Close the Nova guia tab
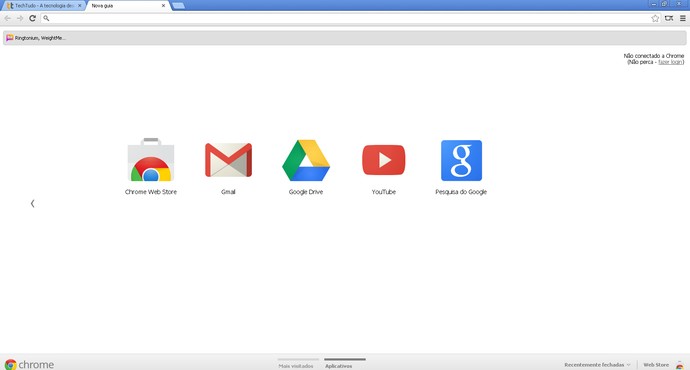Screen dimensions: 690x370 click(x=163, y=6)
